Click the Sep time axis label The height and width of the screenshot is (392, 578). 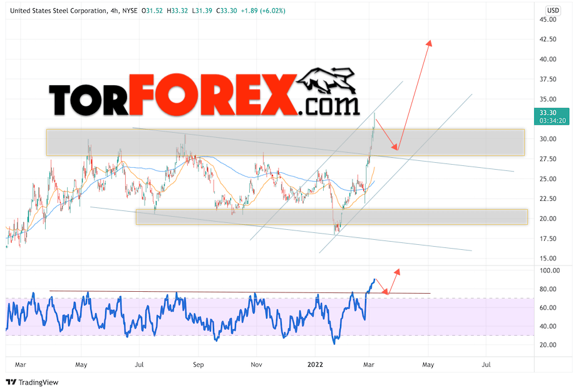click(x=199, y=364)
